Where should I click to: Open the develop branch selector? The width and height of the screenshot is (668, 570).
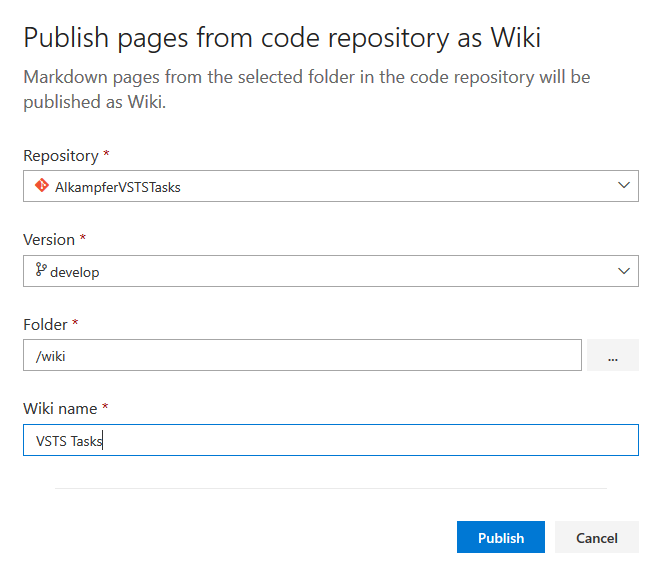click(331, 271)
